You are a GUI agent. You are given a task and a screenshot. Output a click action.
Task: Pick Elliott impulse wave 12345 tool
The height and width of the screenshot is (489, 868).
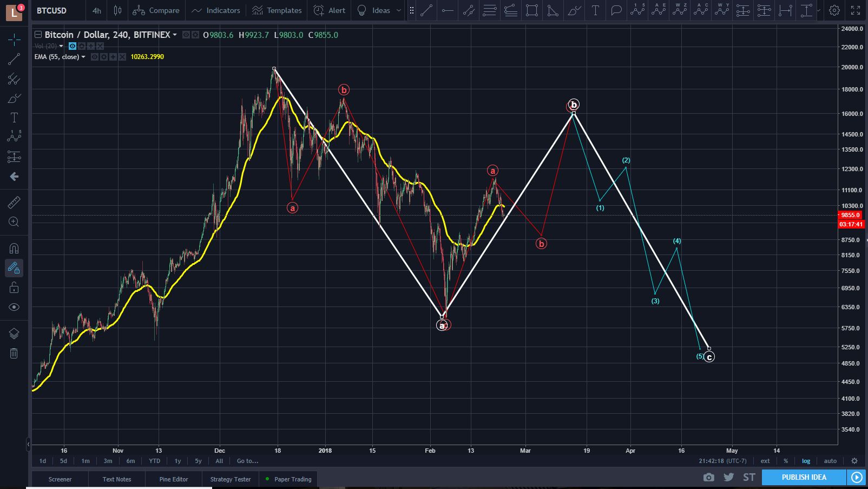637,10
